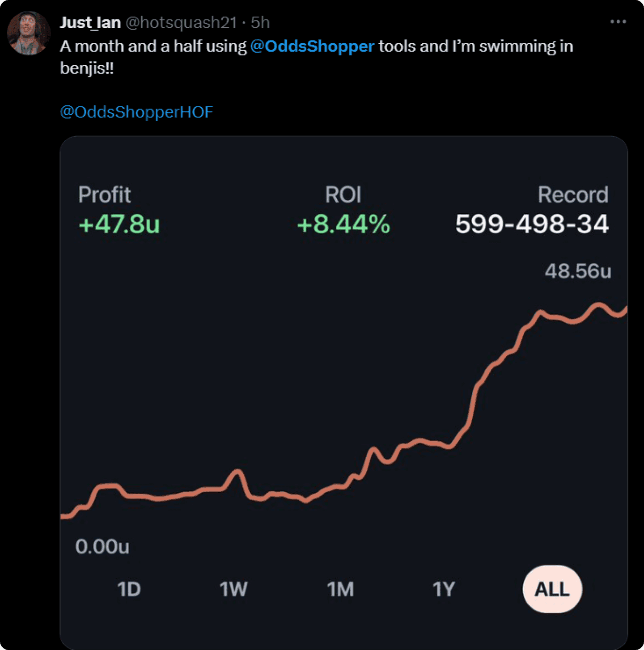Click the @hotsquash21 handle
The height and width of the screenshot is (650, 644).
181,22
